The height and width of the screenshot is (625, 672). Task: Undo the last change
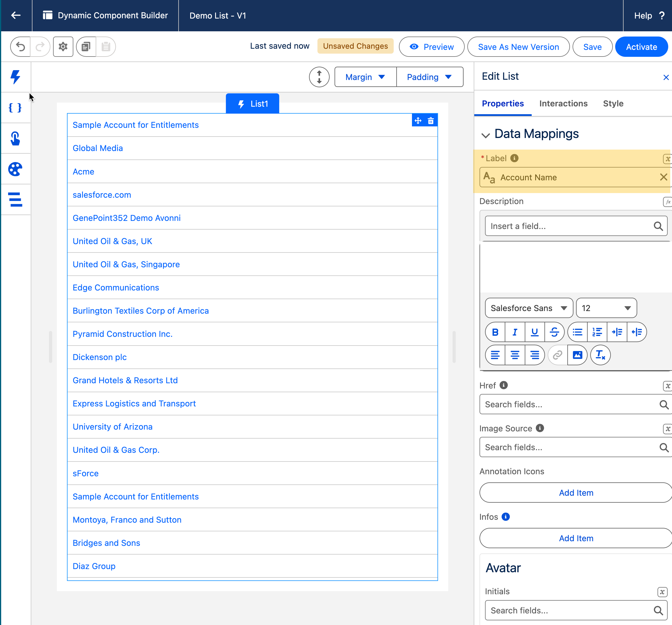[x=21, y=47]
